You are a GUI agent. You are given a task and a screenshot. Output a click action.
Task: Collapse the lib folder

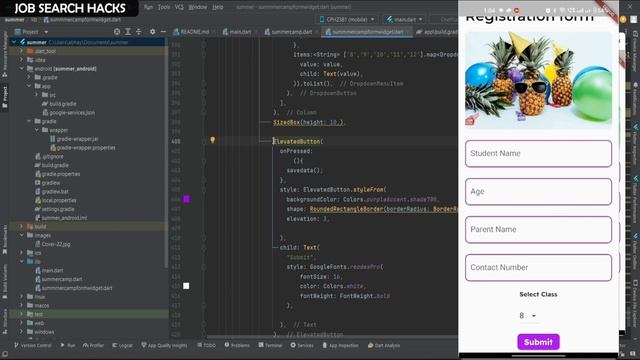coord(21,261)
